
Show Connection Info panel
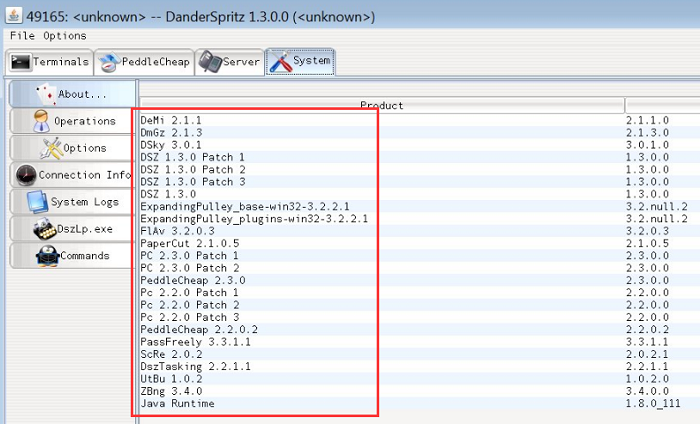click(72, 175)
